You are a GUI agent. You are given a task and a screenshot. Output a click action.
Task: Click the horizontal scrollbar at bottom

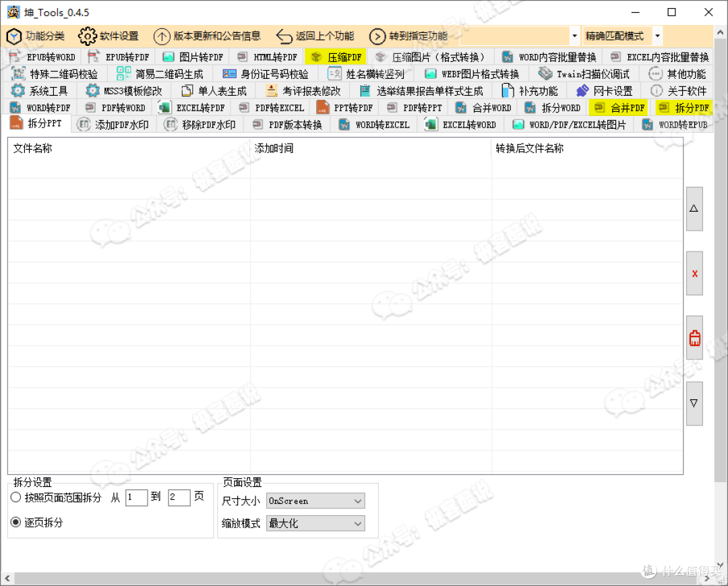click(x=357, y=579)
